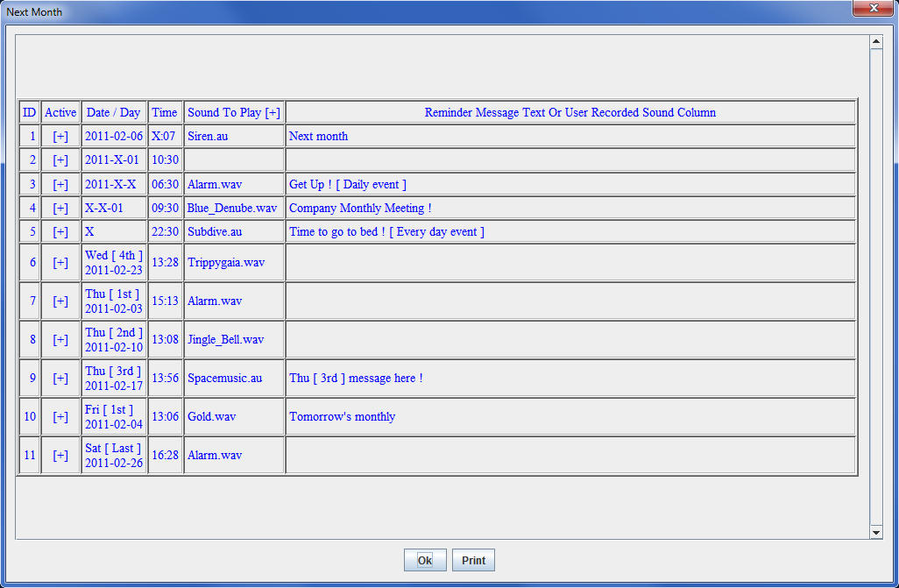Screen dimensions: 899x588
Task: Click the Sound To Play [+] column header
Action: tap(234, 112)
